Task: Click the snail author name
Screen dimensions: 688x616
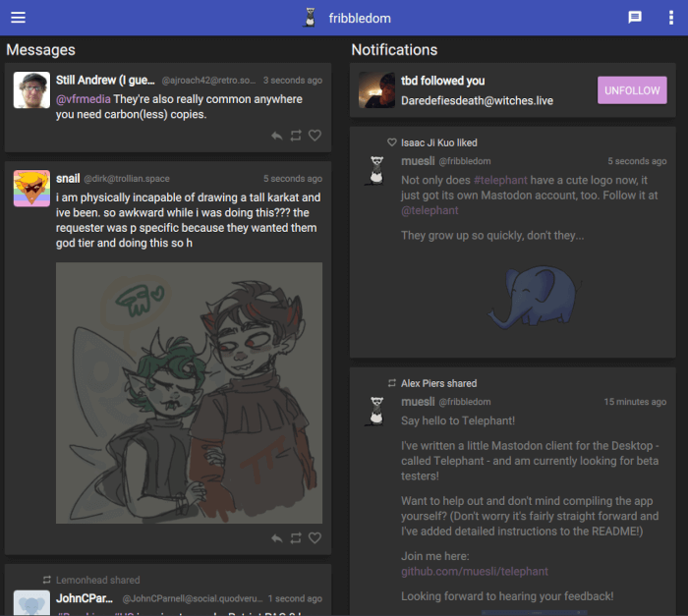Action: (x=68, y=179)
